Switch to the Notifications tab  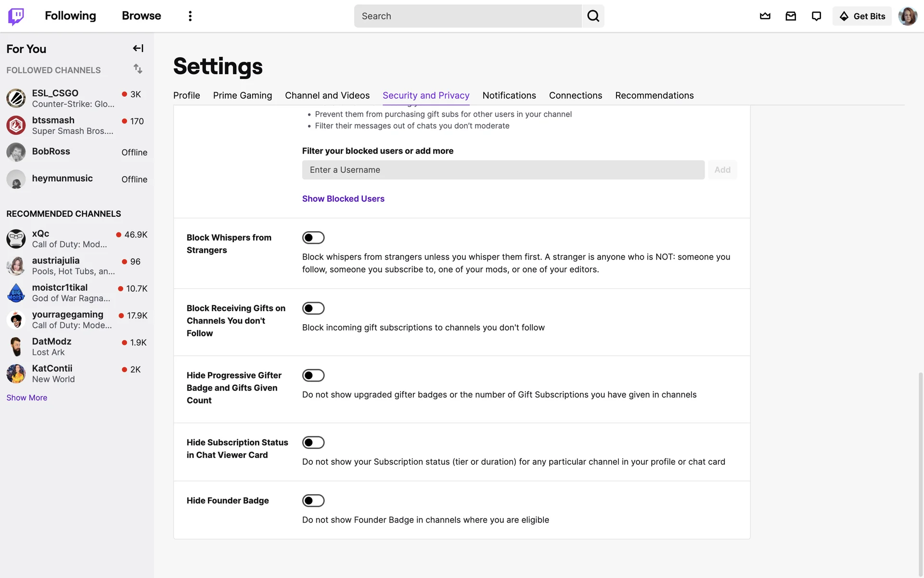(509, 95)
